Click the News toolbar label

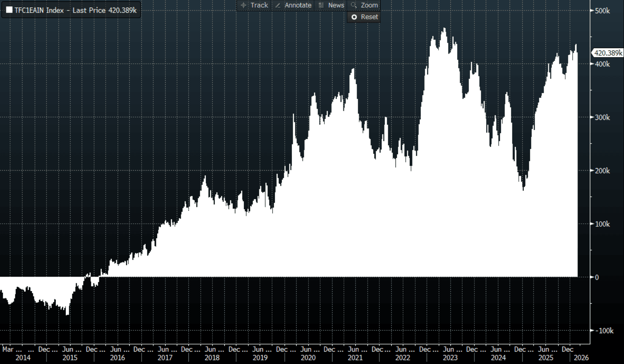click(336, 5)
